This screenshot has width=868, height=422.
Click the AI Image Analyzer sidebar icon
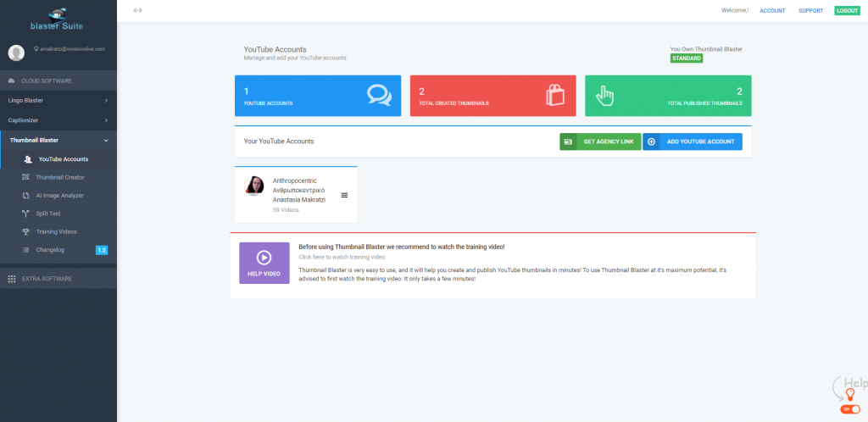(x=25, y=195)
